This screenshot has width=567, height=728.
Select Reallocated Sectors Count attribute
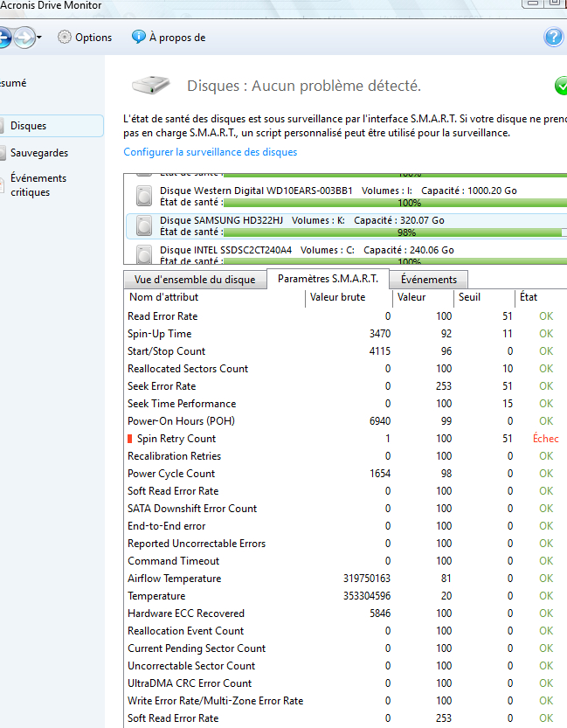click(188, 369)
